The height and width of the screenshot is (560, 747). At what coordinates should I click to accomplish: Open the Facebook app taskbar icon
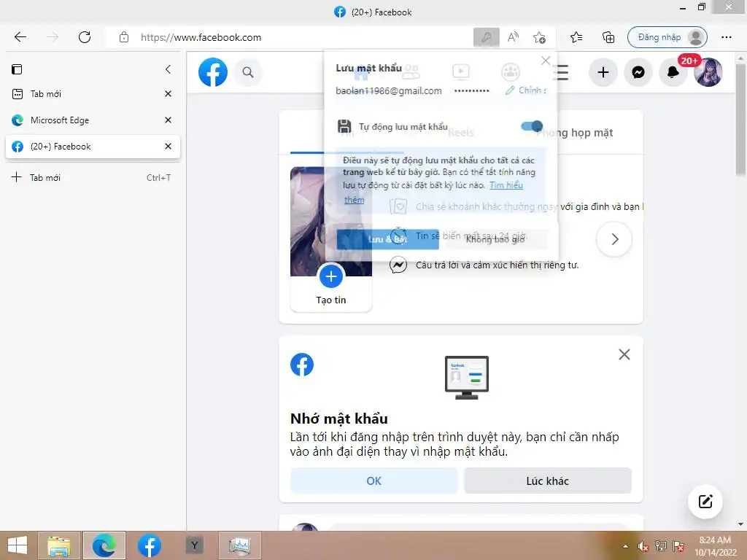149,545
